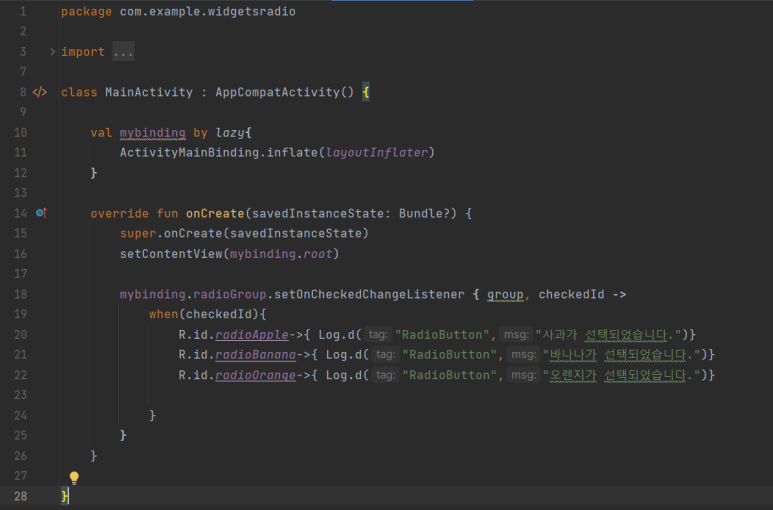773x510 pixels.
Task: Click the closing brace on line 28
Action: tap(64, 496)
